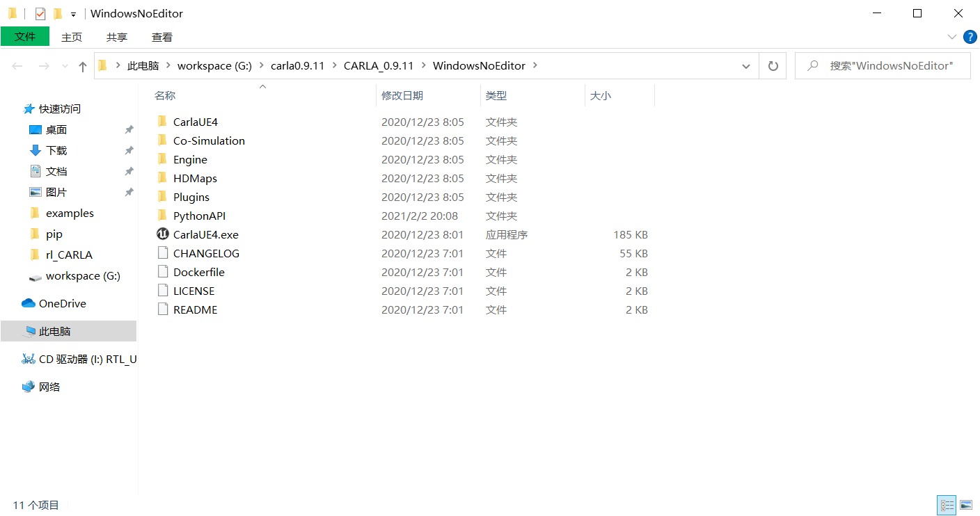The image size is (980, 516).
Task: Expand the chevron after 此电脑 in path
Action: pos(168,65)
